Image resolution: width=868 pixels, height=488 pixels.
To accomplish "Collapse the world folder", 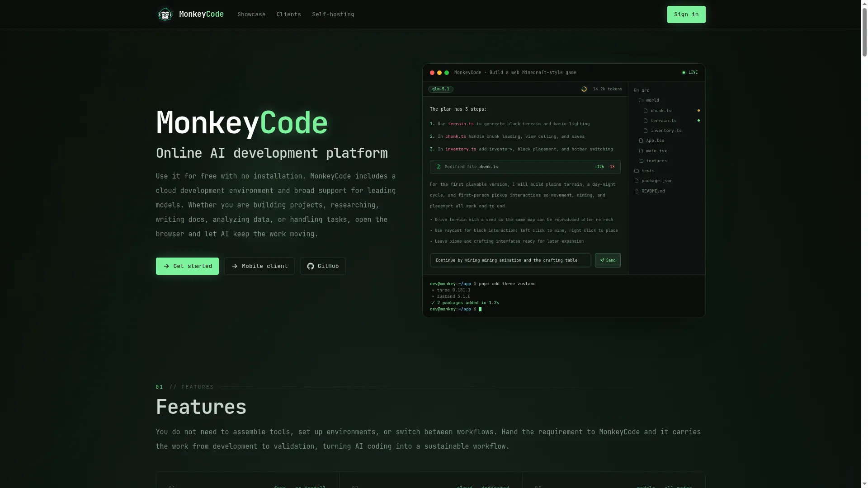I will click(649, 100).
